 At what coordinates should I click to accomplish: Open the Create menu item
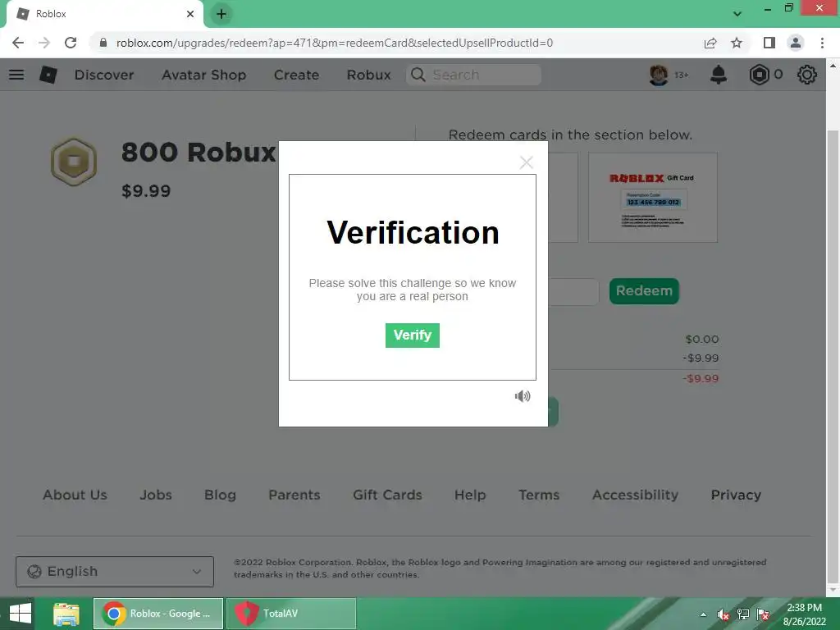click(x=296, y=75)
